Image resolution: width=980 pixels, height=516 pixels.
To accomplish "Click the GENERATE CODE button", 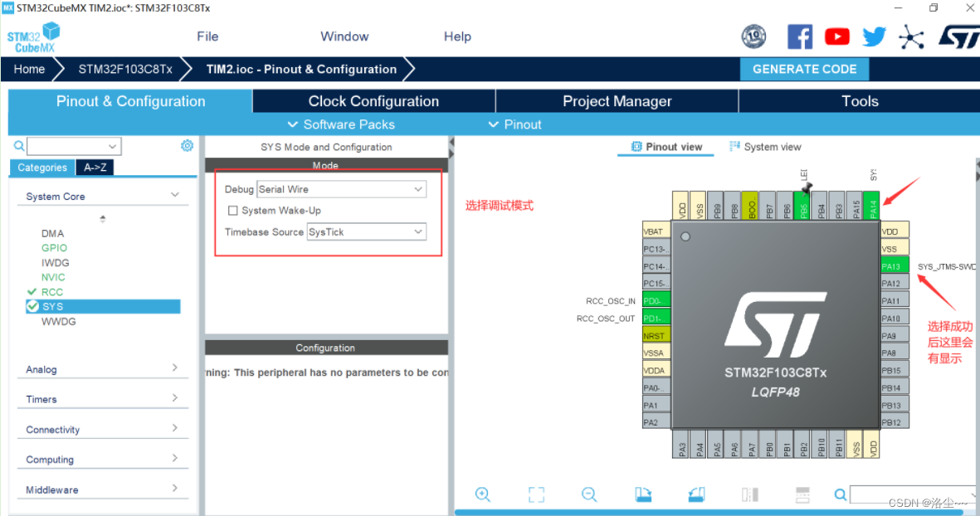I will click(x=804, y=70).
